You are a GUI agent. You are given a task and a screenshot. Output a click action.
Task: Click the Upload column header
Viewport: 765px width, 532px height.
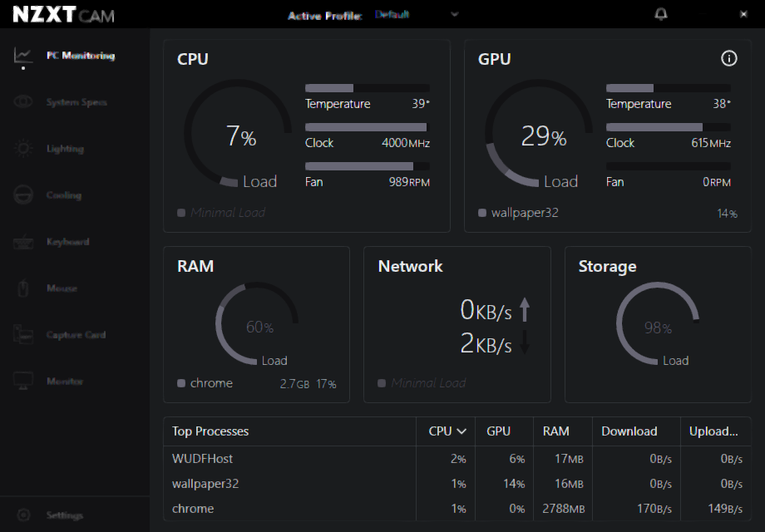tap(713, 431)
